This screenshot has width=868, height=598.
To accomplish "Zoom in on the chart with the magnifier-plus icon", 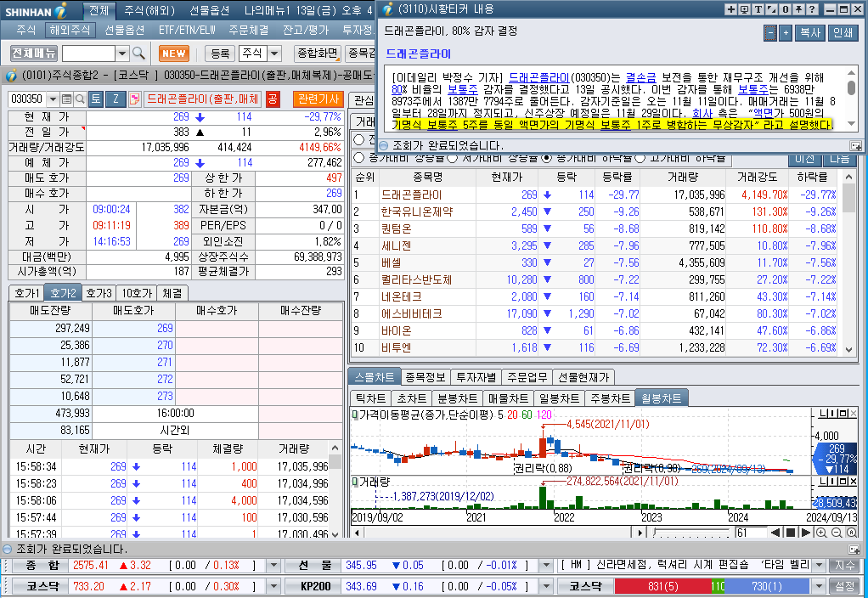I will [821, 533].
